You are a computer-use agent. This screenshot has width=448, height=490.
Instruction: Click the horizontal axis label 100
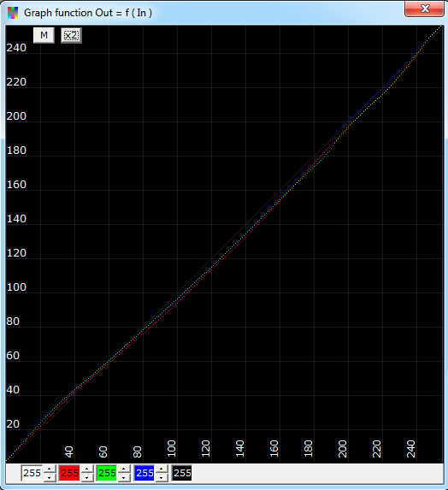coord(172,448)
